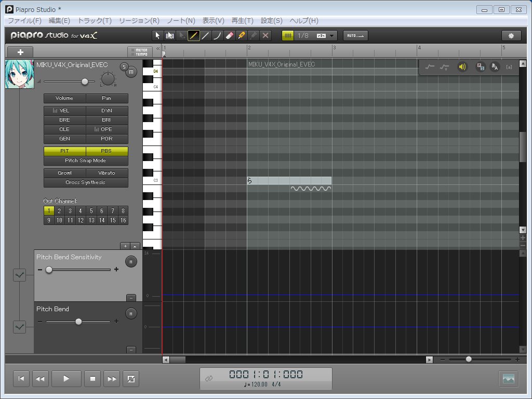Select output channel 8
This screenshot has width=532, height=399.
point(123,211)
